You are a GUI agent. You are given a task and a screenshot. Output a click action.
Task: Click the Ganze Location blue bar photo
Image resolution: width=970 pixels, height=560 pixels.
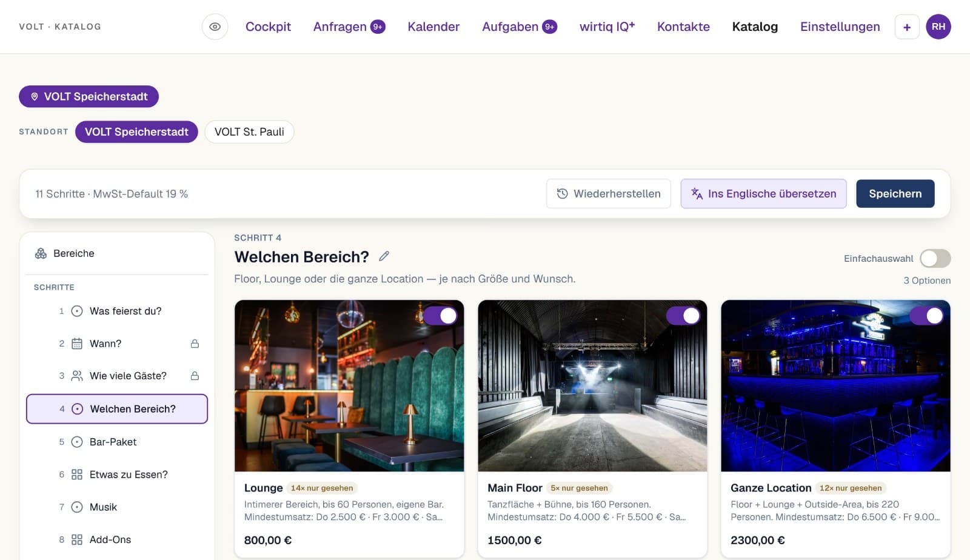835,385
